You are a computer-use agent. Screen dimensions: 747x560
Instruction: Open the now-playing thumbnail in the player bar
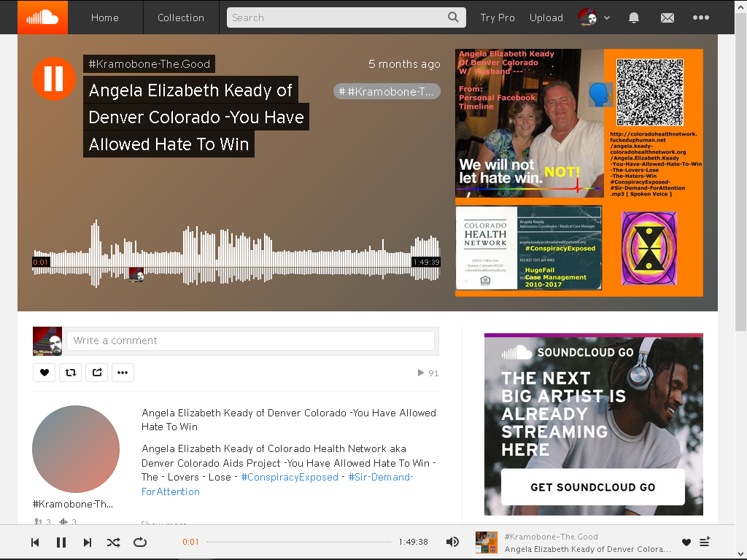click(487, 542)
